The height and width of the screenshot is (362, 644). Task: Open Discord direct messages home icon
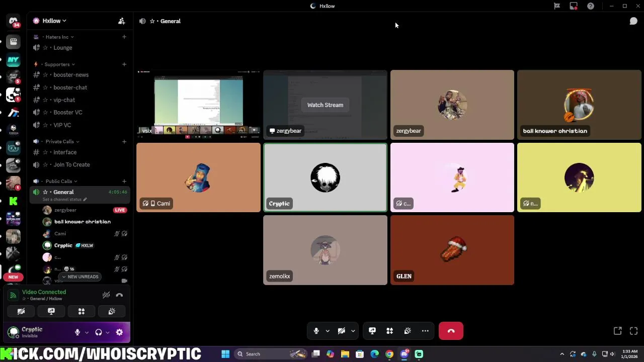[14, 21]
